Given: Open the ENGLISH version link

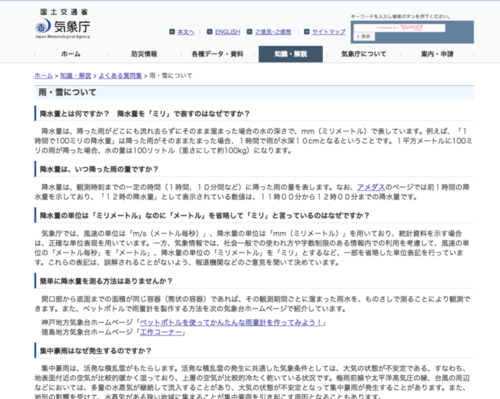Looking at the screenshot, I should [x=227, y=32].
